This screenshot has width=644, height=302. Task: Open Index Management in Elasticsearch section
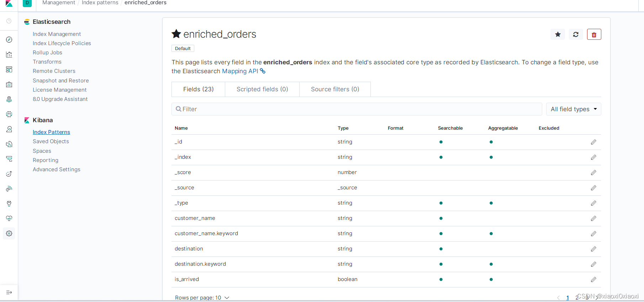tap(57, 34)
